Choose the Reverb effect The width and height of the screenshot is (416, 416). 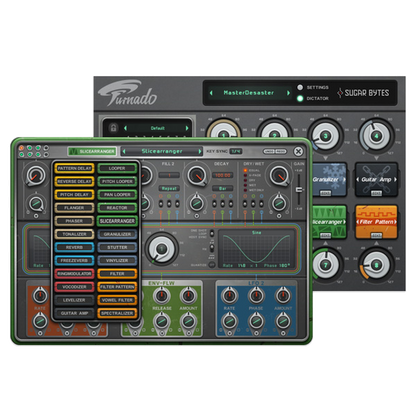click(x=74, y=247)
